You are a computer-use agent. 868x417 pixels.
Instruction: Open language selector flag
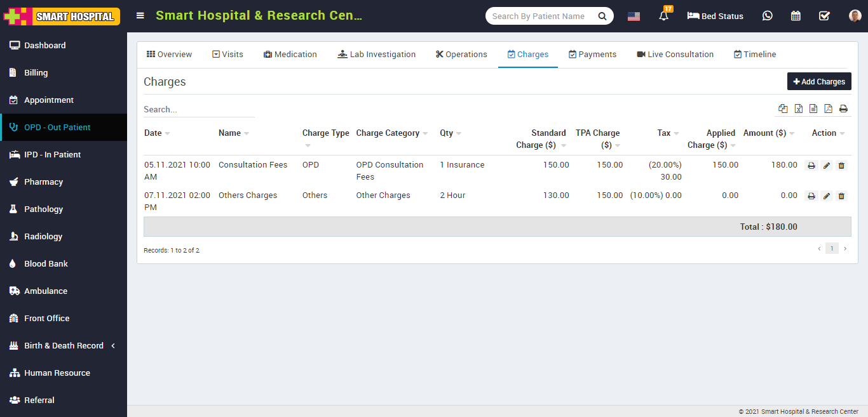pyautogui.click(x=634, y=17)
